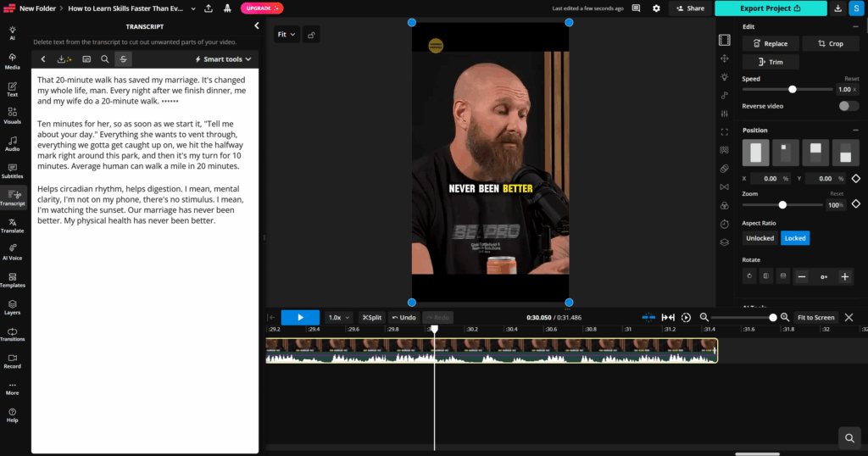Viewport: 868px width, 456px height.
Task: Collapse the Transcript panel
Action: (x=256, y=26)
